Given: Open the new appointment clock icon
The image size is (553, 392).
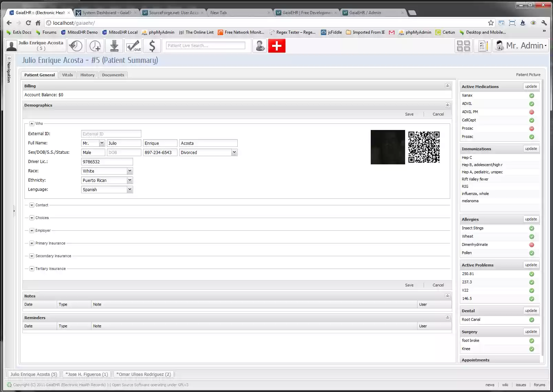Looking at the screenshot, I should coord(95,45).
